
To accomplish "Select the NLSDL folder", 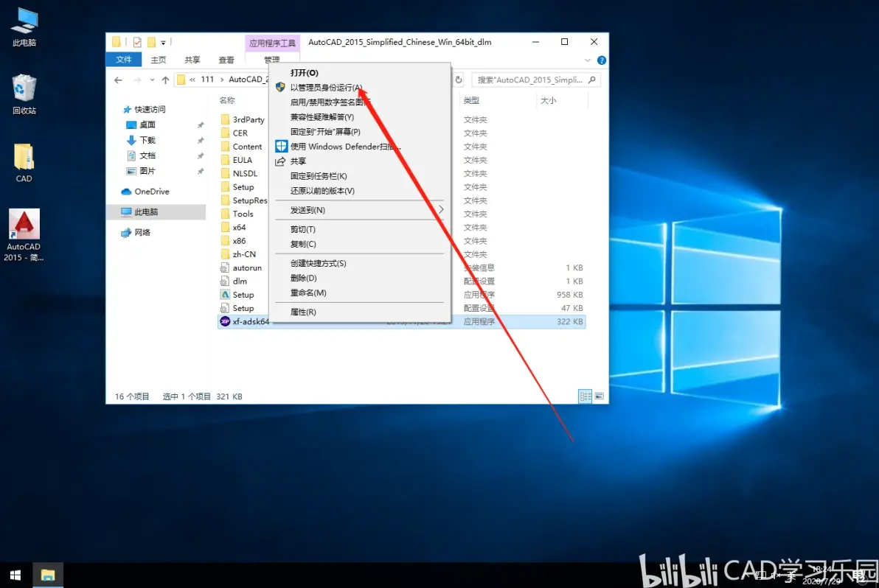I will [x=240, y=173].
